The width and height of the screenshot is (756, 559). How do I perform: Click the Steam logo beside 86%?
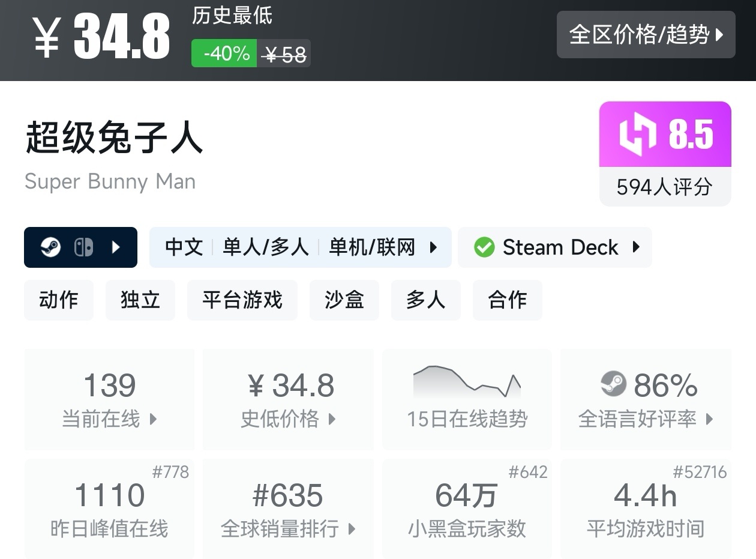click(613, 384)
